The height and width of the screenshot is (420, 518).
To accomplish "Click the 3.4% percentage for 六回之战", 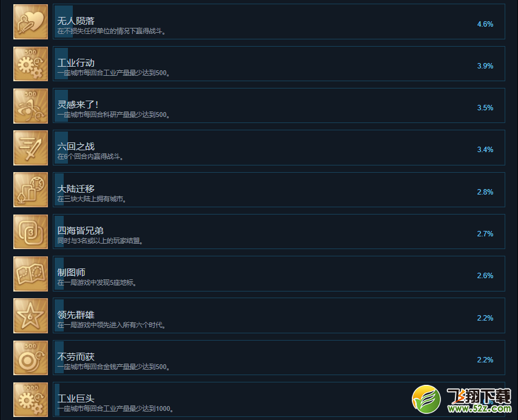I will pos(485,150).
